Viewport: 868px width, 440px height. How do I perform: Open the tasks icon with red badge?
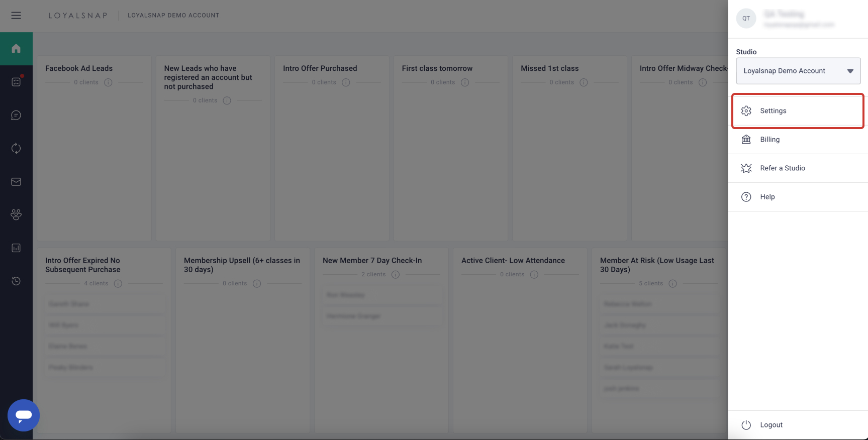tap(16, 82)
